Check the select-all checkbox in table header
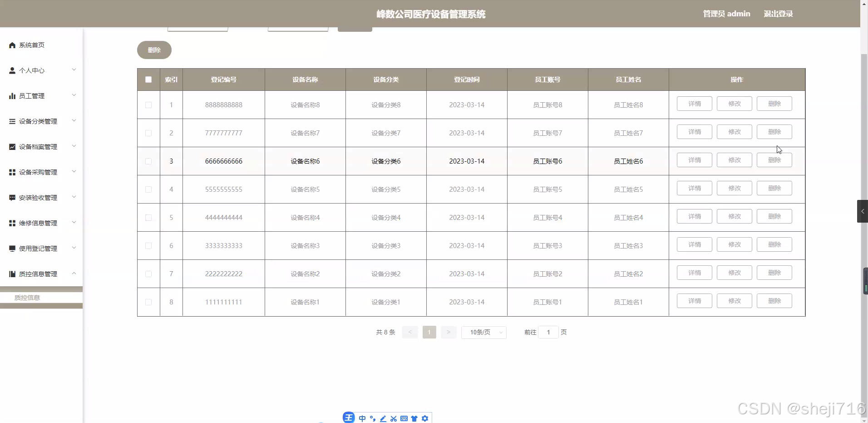868x423 pixels. coord(148,80)
